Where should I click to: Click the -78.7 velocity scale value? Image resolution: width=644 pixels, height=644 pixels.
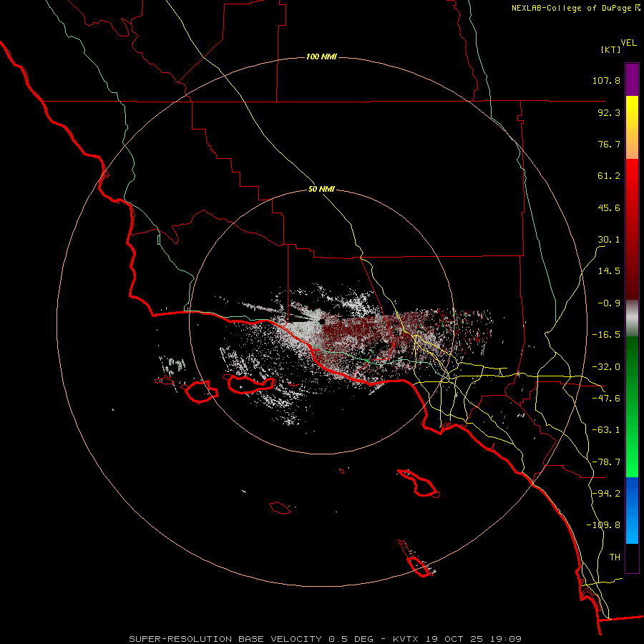click(x=606, y=462)
